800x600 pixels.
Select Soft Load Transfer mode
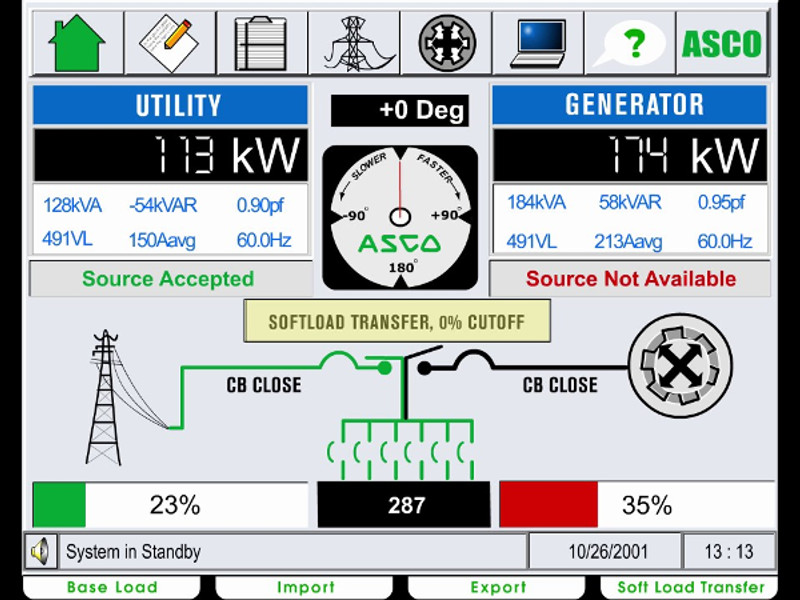coord(689,587)
